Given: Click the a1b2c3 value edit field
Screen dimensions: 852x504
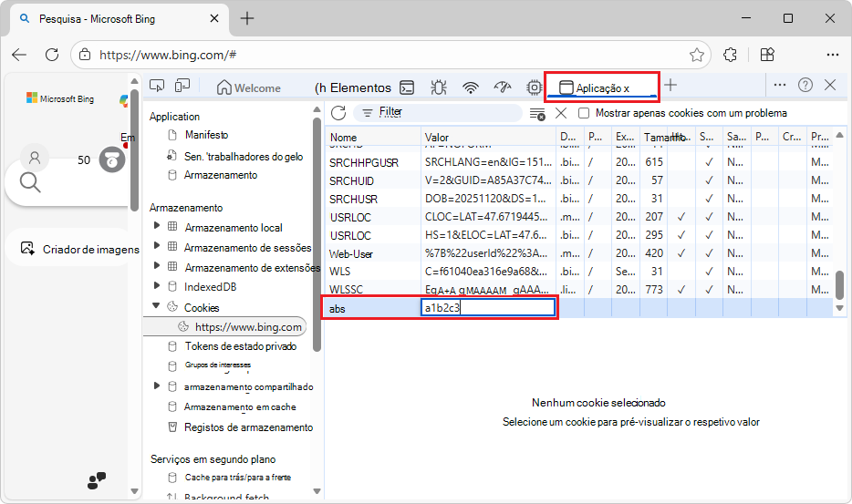Looking at the screenshot, I should point(487,307).
